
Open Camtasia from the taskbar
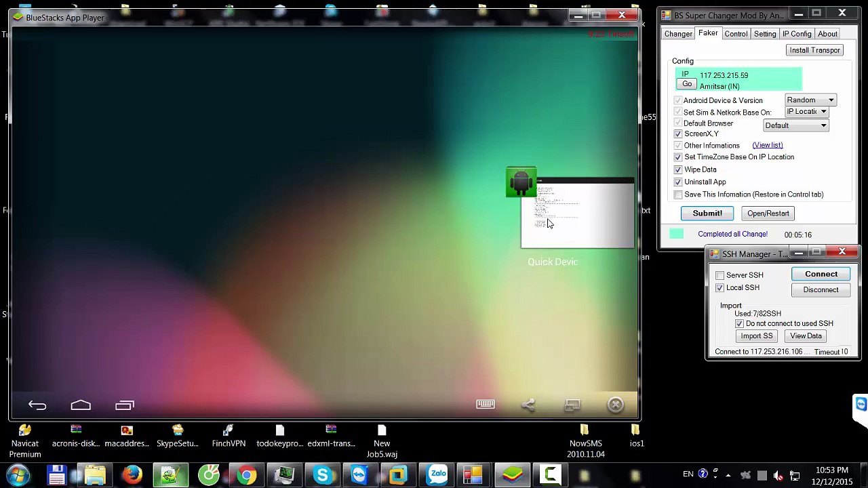[x=550, y=475]
